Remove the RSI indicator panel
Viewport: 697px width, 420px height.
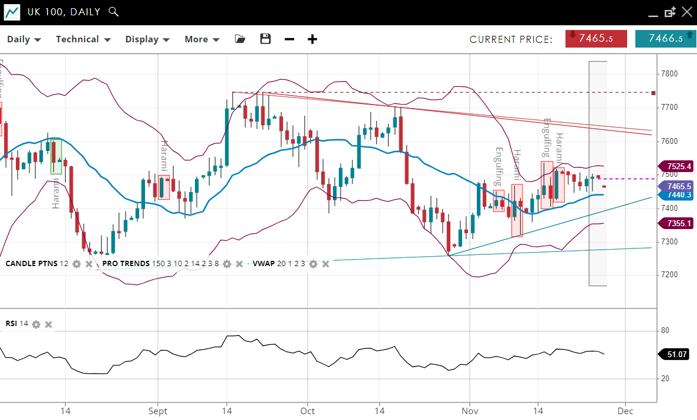(x=49, y=324)
